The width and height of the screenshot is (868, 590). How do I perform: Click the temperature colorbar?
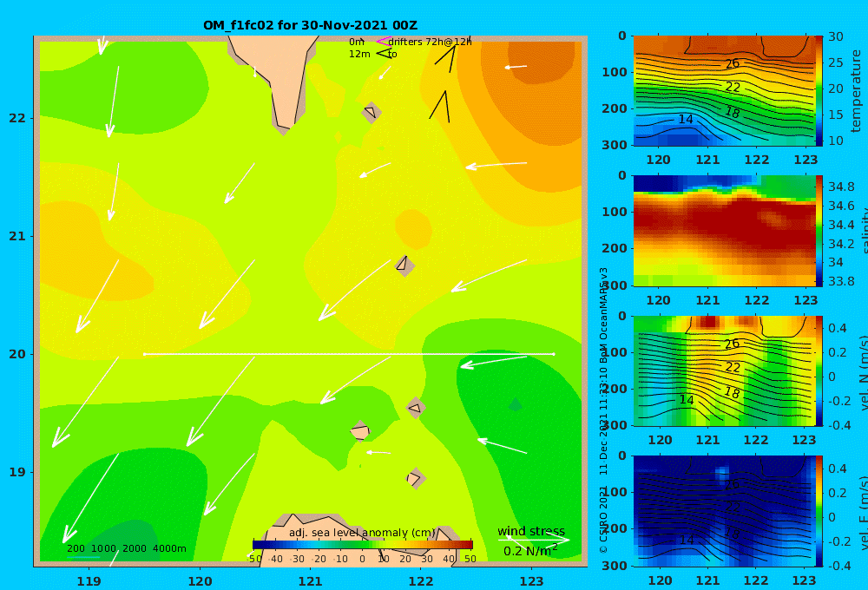(x=819, y=91)
